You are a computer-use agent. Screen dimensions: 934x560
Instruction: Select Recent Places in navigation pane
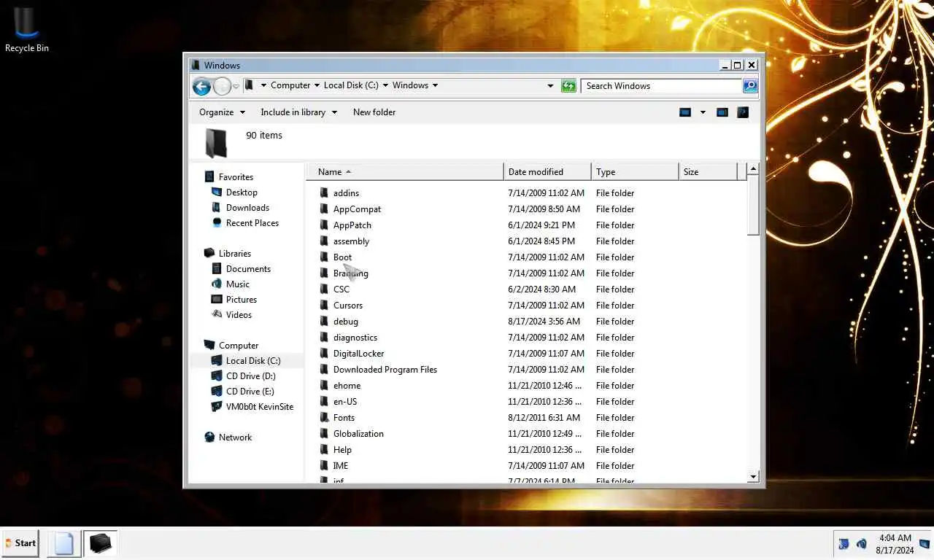pos(252,223)
